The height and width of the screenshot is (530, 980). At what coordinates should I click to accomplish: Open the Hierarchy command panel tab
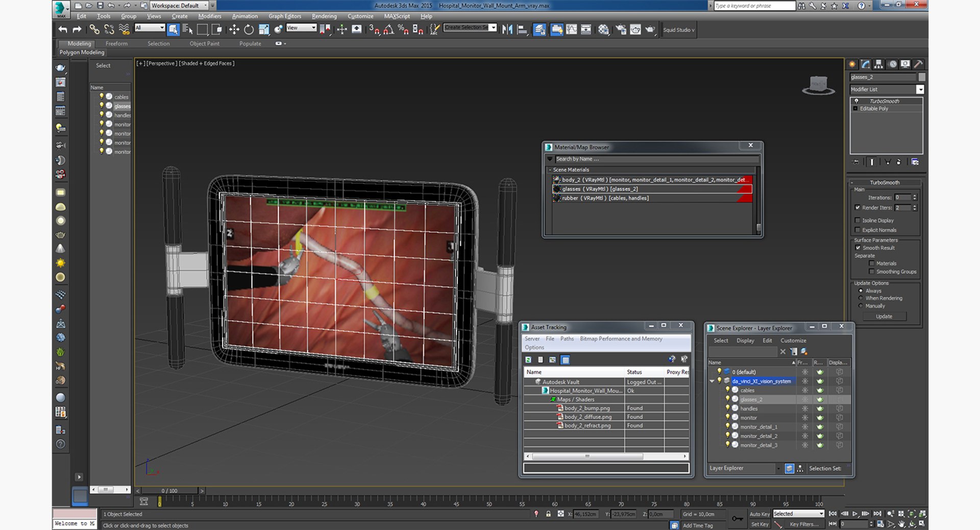(x=878, y=64)
